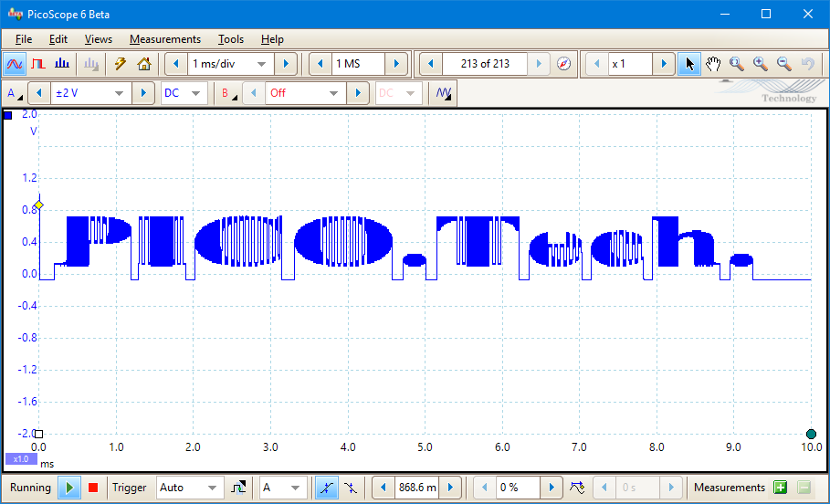Image resolution: width=830 pixels, height=504 pixels.
Task: Decrease the horizontal zoom factor x 1
Action: pos(597,64)
